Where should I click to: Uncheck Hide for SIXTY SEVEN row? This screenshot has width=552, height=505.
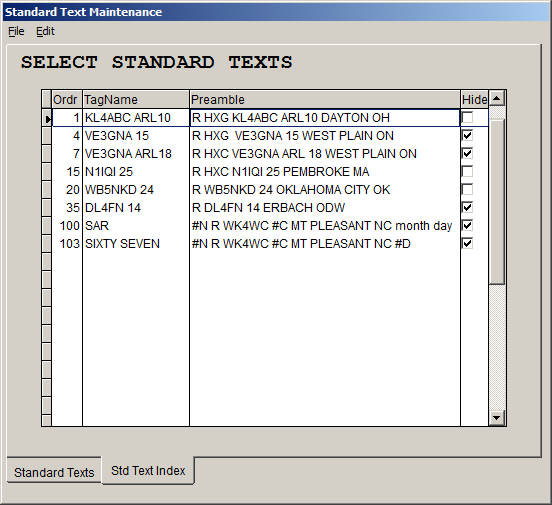coord(467,243)
